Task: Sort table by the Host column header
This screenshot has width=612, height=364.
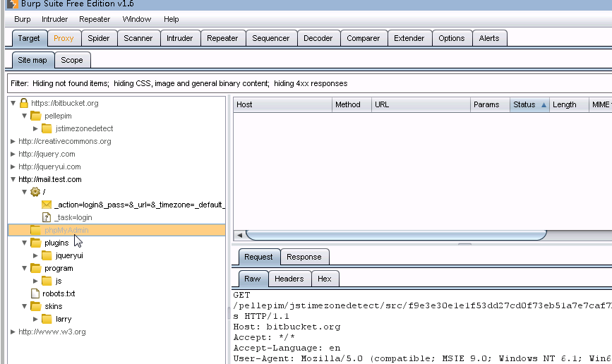Action: pyautogui.click(x=282, y=104)
